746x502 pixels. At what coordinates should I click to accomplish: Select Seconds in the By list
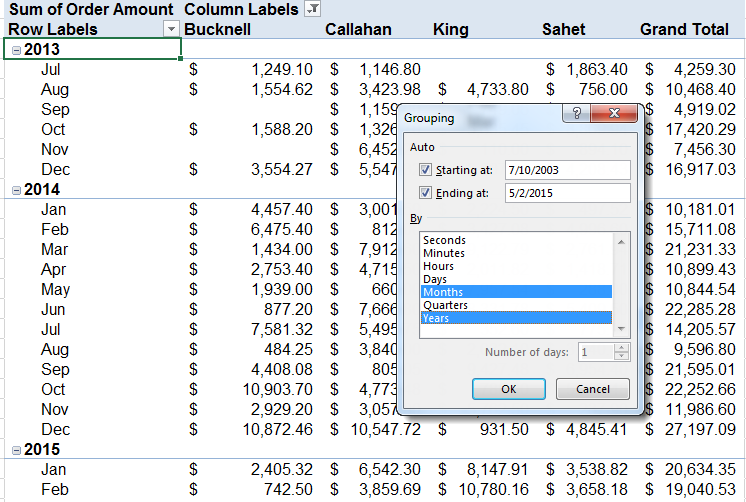click(444, 240)
